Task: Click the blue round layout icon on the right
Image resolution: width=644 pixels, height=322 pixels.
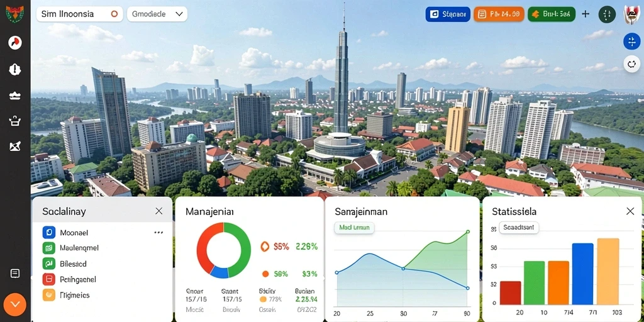Action: click(x=631, y=42)
